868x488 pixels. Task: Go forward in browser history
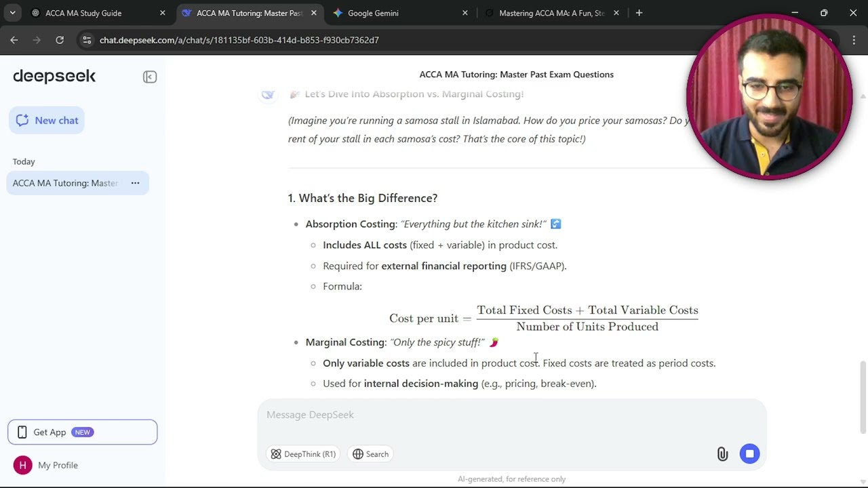point(37,40)
